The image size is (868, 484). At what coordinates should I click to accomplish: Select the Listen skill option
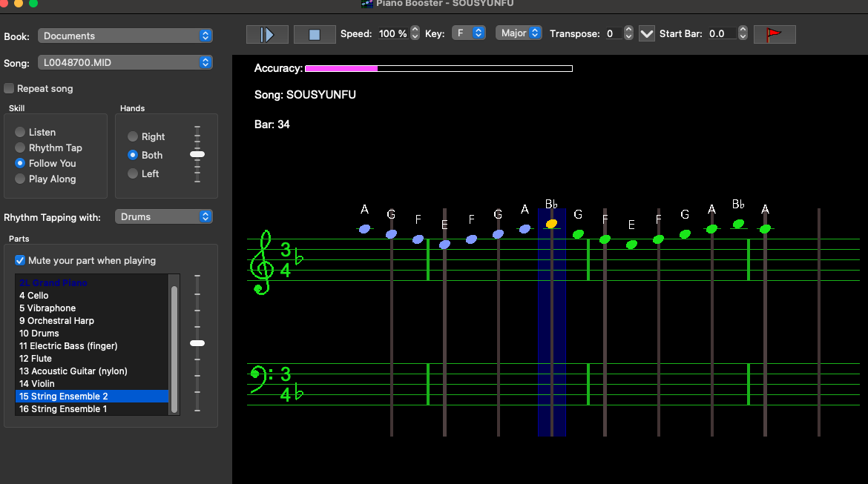click(x=20, y=132)
